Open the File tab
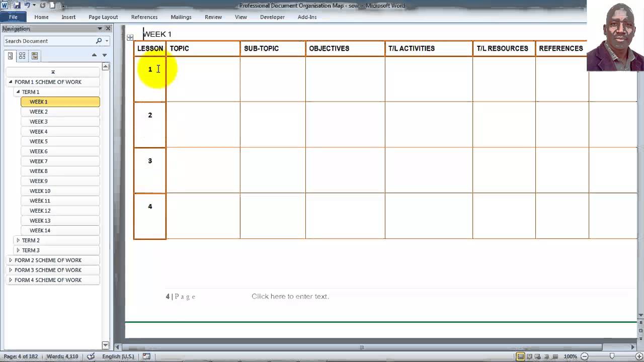This screenshot has width=644, height=362. tap(13, 17)
